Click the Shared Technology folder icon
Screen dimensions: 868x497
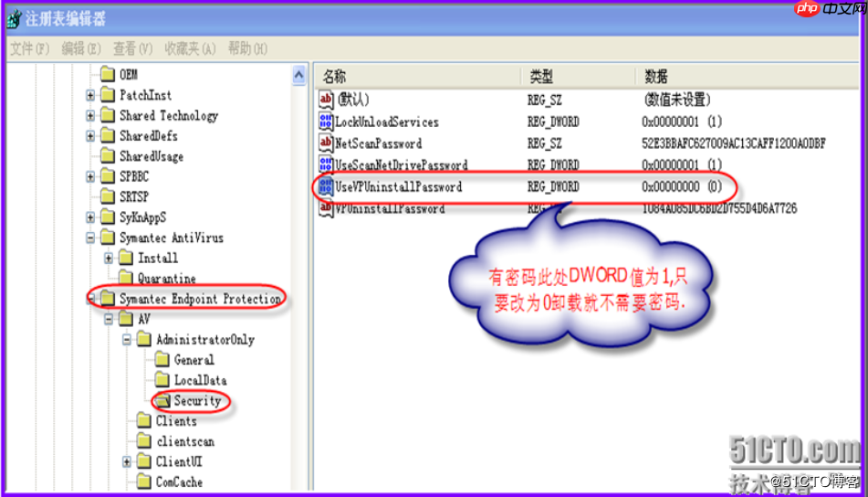tap(108, 115)
